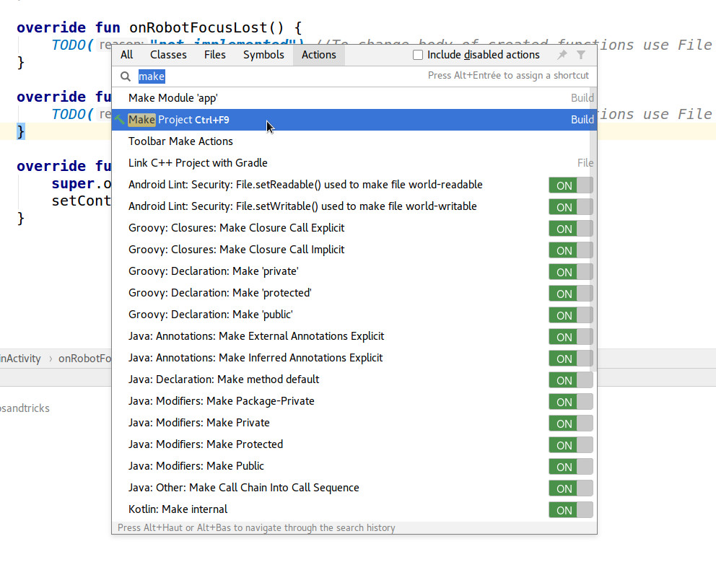Select the Actions tab

coord(319,55)
